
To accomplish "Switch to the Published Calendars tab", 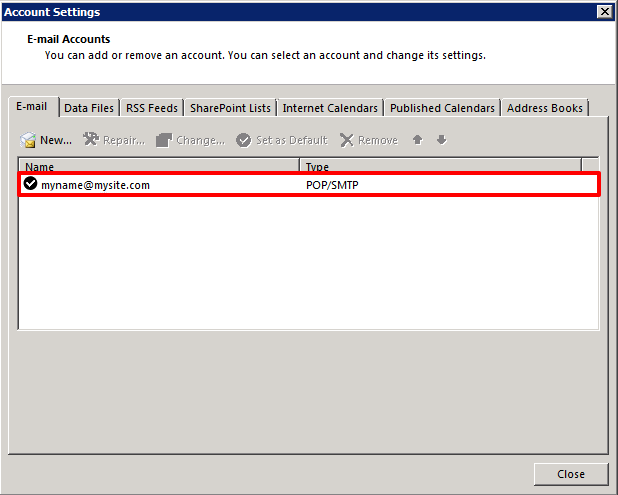I will pyautogui.click(x=442, y=108).
